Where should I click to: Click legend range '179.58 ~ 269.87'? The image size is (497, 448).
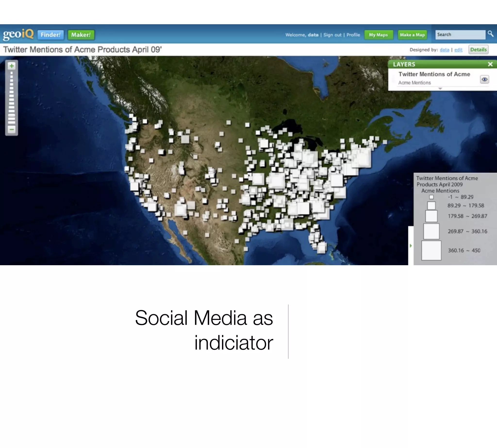tap(467, 216)
